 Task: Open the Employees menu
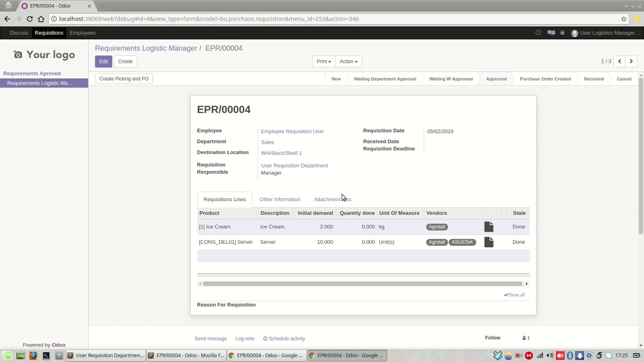pyautogui.click(x=83, y=33)
